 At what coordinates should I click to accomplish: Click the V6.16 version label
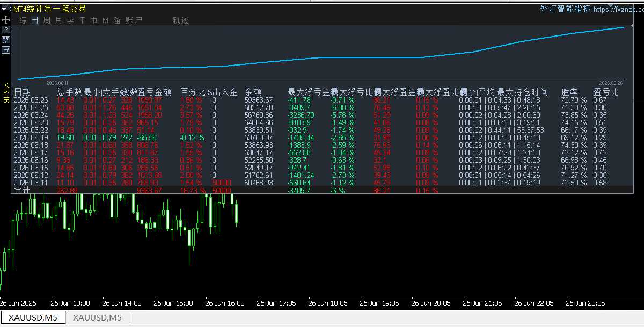point(6,92)
